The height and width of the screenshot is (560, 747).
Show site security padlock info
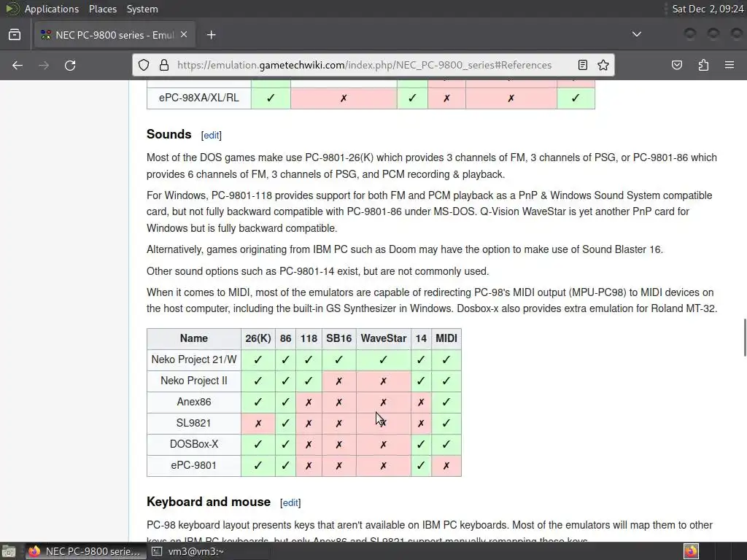[164, 65]
